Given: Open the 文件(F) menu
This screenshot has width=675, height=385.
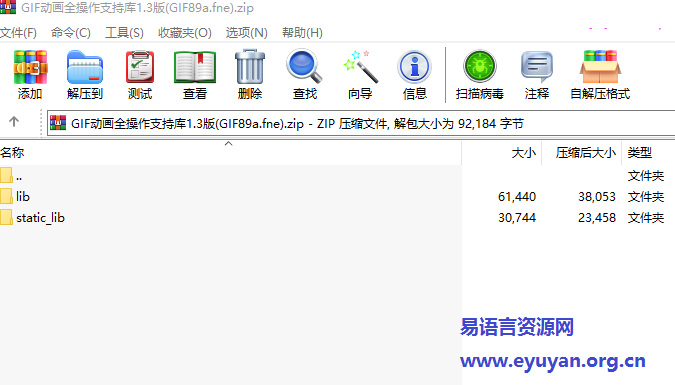Looking at the screenshot, I should point(19,33).
